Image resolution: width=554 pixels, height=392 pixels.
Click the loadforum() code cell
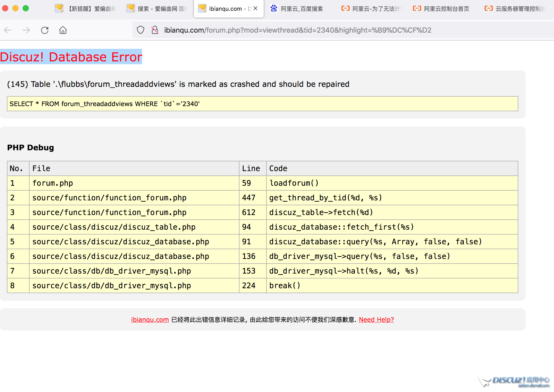pyautogui.click(x=392, y=183)
